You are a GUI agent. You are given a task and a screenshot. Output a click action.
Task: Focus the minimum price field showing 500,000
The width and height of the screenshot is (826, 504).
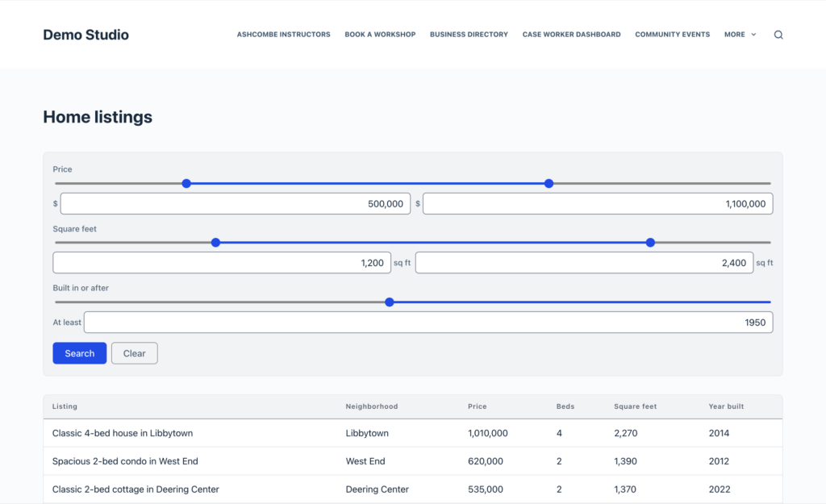click(x=235, y=204)
